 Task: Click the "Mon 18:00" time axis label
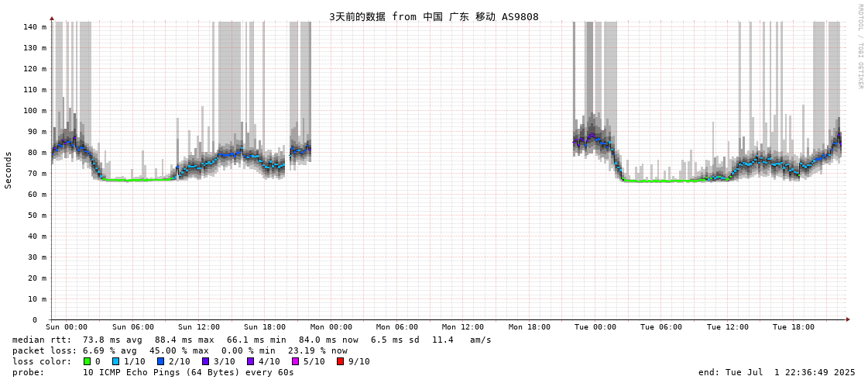529,327
